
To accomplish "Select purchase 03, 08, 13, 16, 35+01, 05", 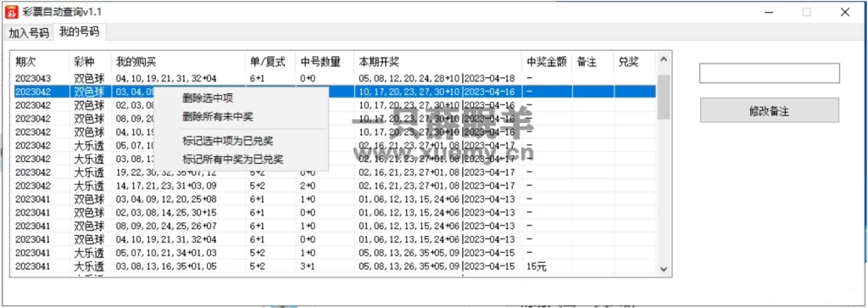I will (166, 267).
